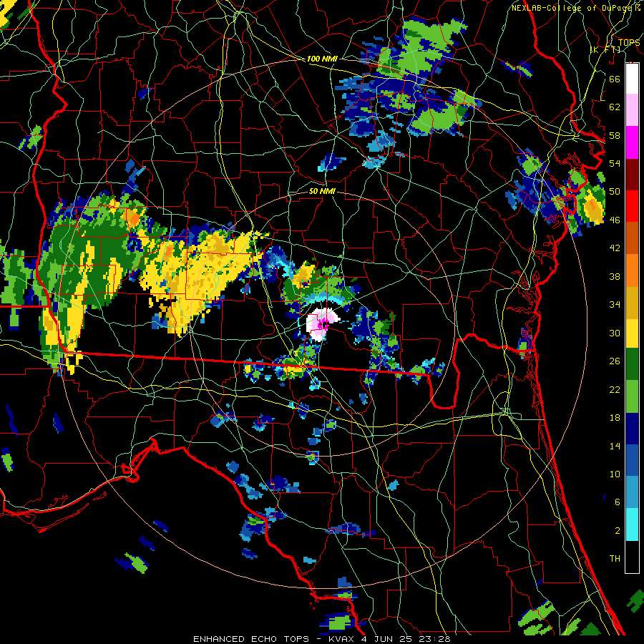Click the "50 NMI" range ring label
Image resolution: width=644 pixels, height=644 pixels.
322,192
